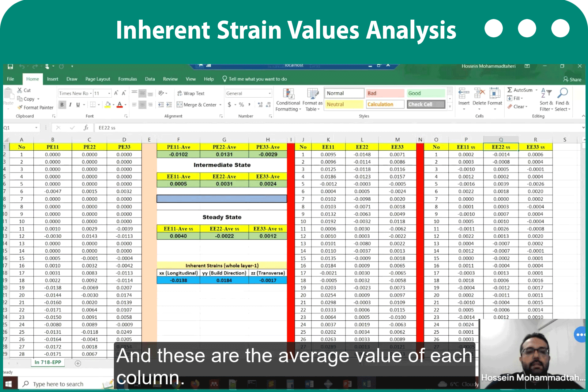Click the Percent Style icon
Screen dimensions: 588x392
[242, 105]
